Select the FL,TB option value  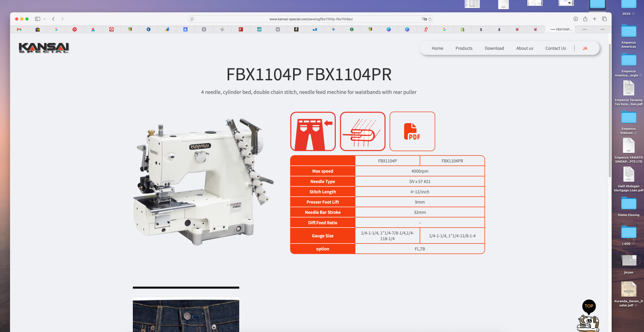[420, 249]
